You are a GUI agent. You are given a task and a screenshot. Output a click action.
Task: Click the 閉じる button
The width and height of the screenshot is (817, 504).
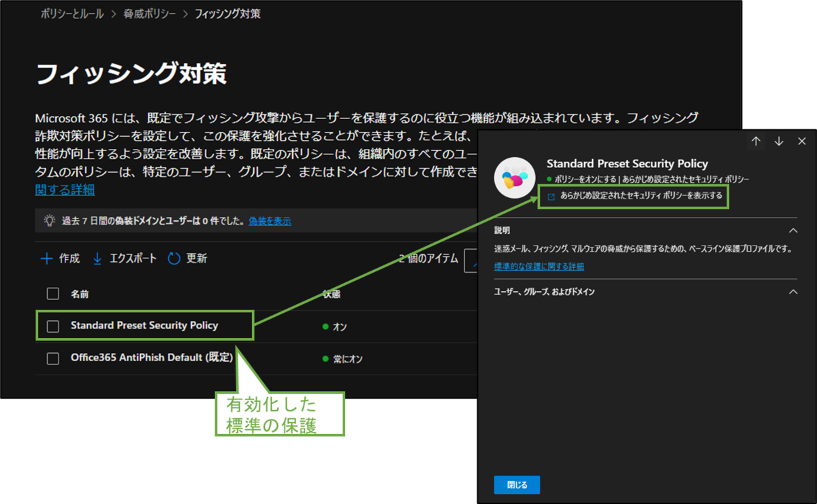coord(517,485)
